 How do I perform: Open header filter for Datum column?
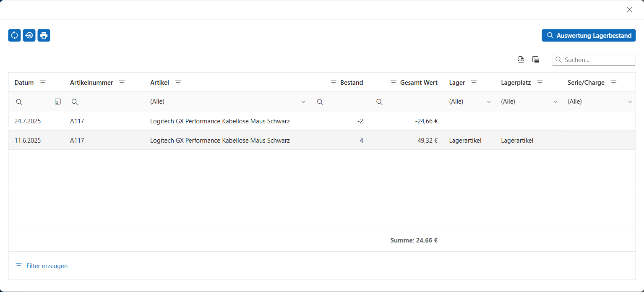coord(42,83)
